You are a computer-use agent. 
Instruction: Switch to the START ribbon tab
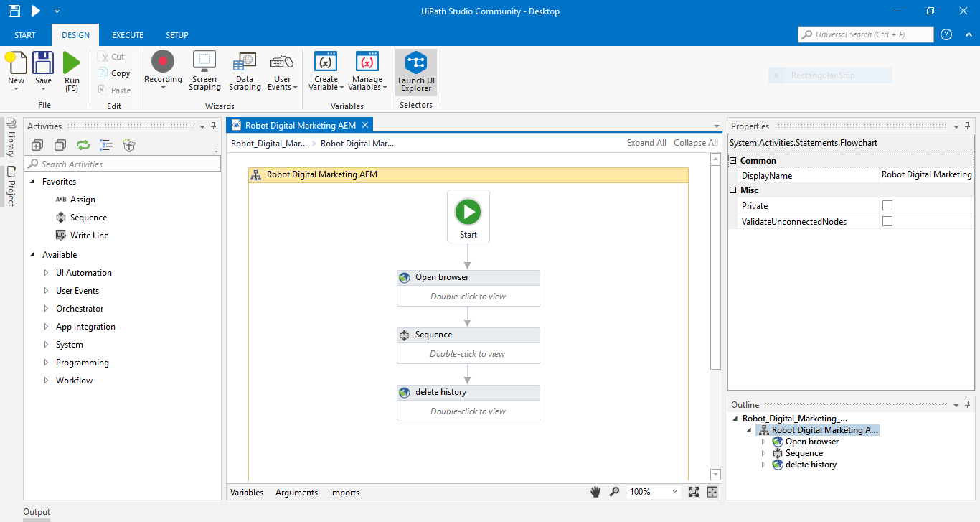(25, 35)
